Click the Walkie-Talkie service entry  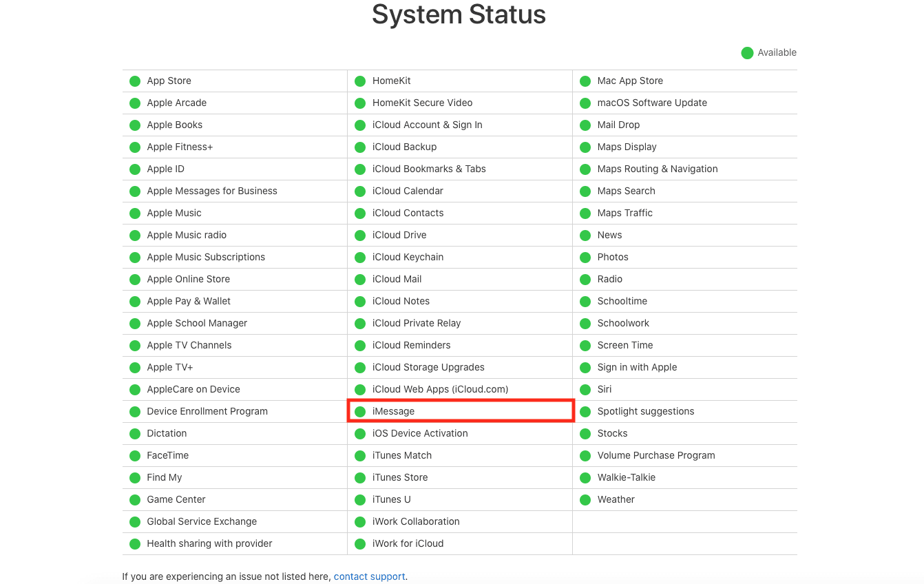point(626,477)
